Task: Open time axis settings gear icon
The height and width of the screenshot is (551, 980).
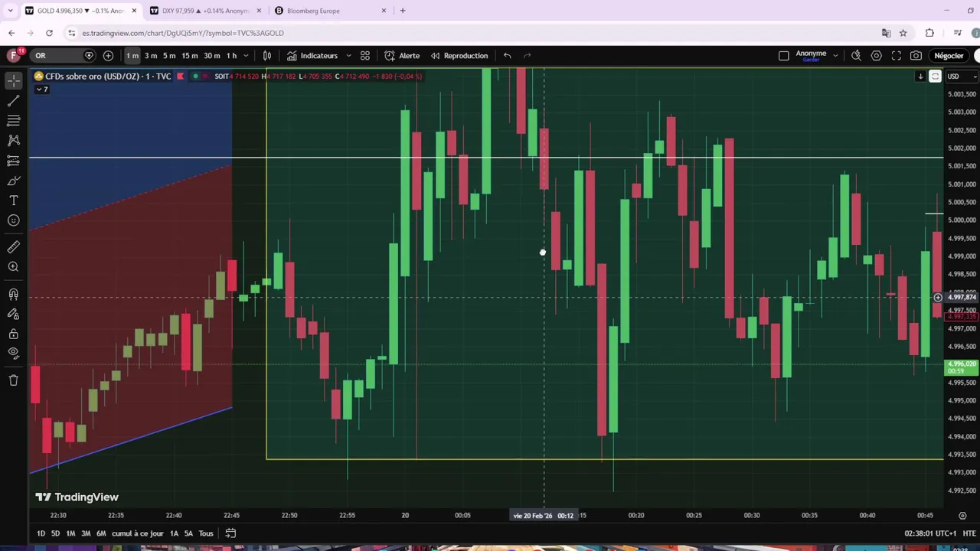Action: point(962,516)
